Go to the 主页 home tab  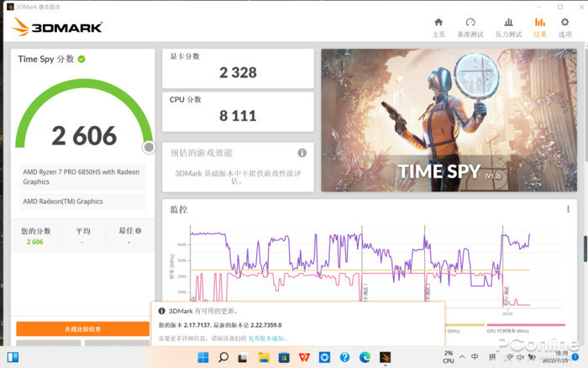(438, 28)
